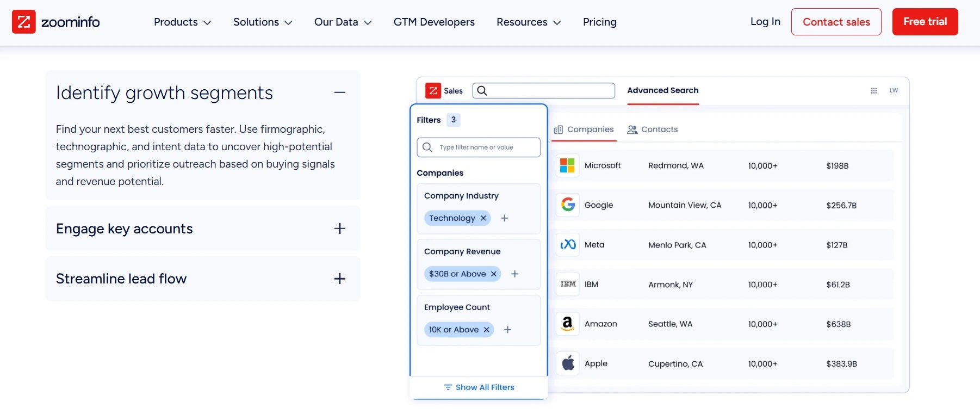This screenshot has height=420, width=980.
Task: Click the Seattle, WA location cell
Action: click(671, 324)
